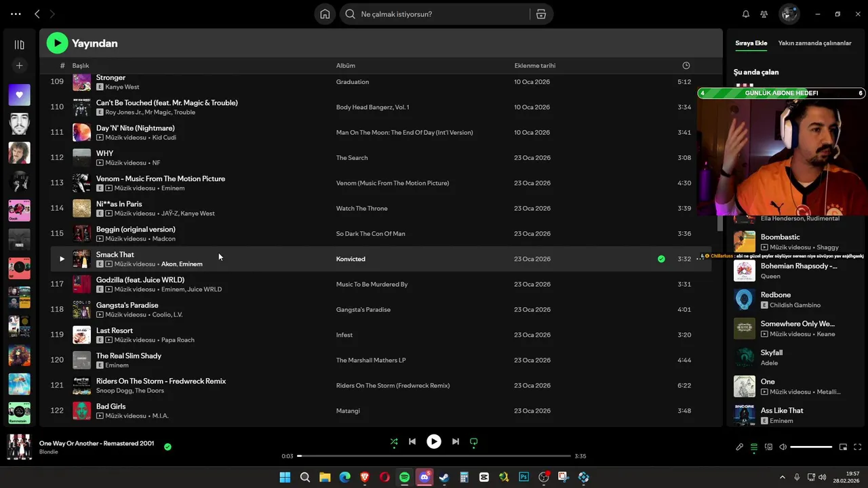Viewport: 868px width, 488px height.
Task: Open Photoshop from taskbar
Action: 524,477
